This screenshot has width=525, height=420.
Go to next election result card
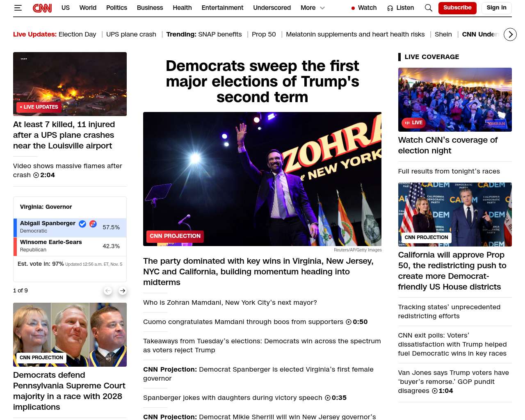pos(122,290)
